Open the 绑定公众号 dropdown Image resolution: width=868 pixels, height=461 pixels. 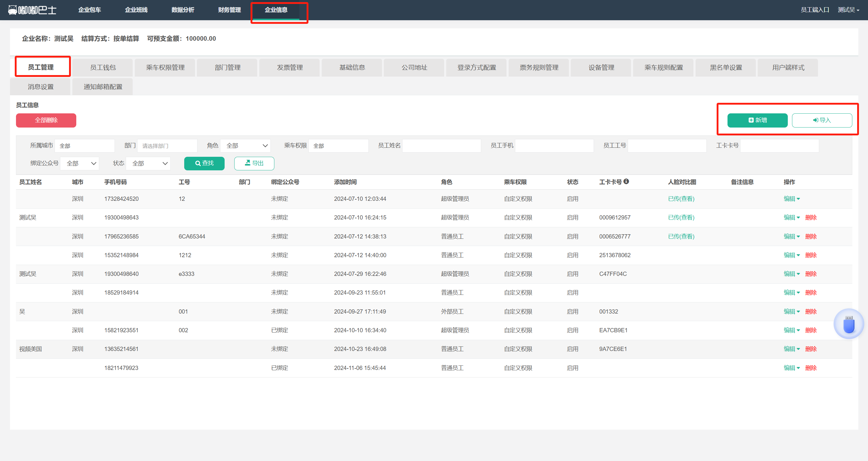coord(80,163)
